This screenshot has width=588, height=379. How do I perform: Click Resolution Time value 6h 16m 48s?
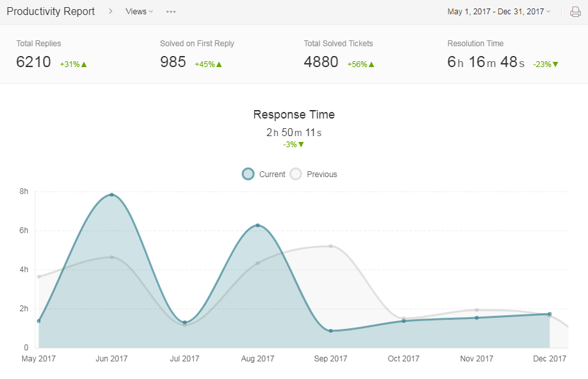[486, 62]
